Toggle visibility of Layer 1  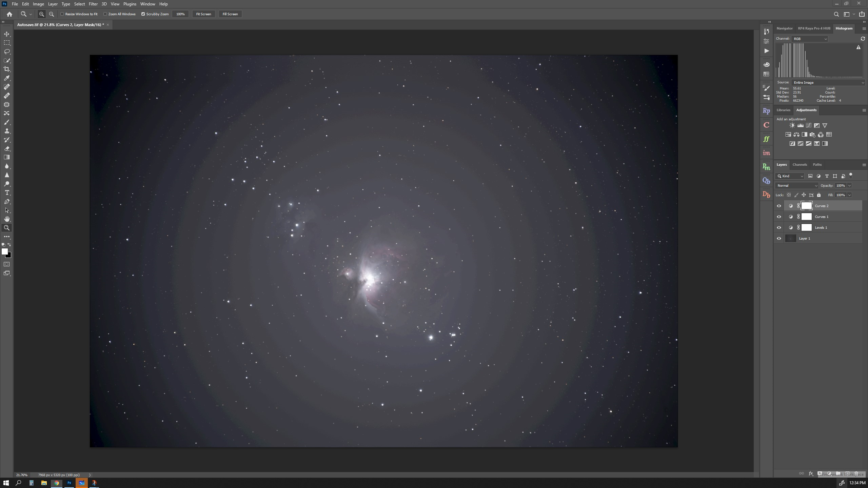coord(779,238)
